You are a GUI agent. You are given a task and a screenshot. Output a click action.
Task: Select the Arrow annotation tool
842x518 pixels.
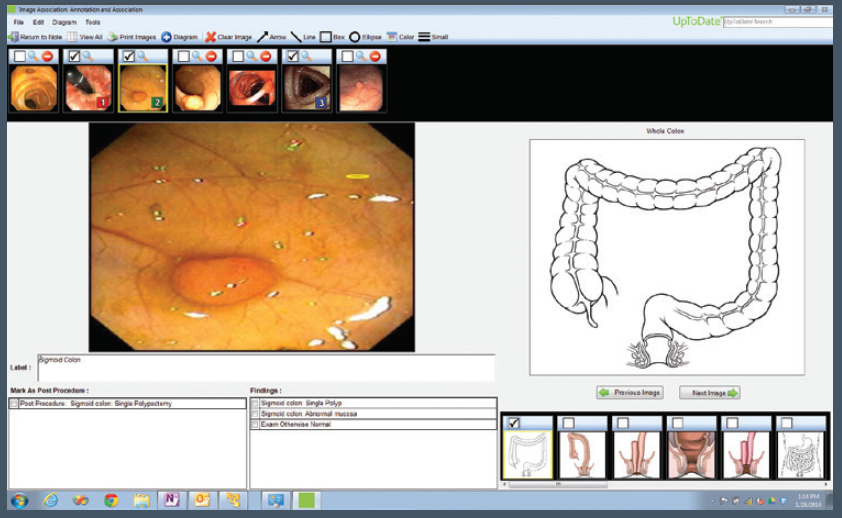pos(271,37)
